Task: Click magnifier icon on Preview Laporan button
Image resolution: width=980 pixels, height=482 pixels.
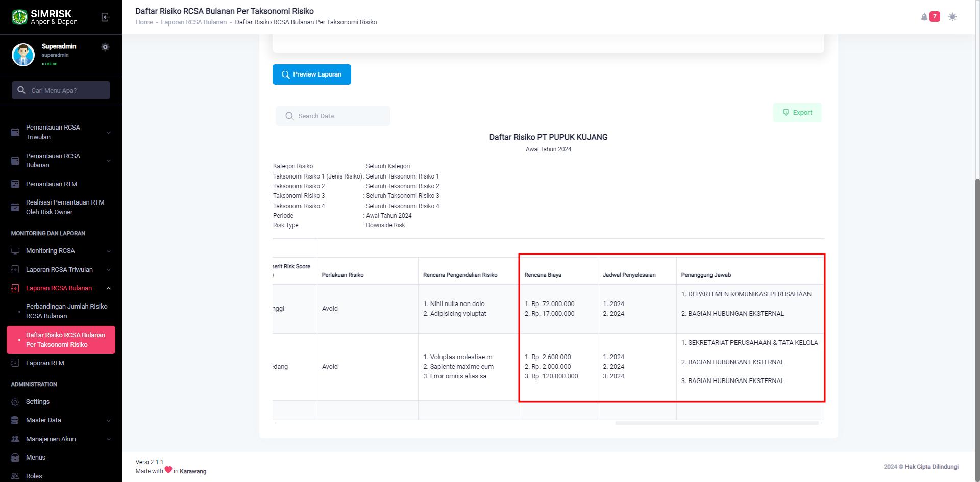Action: click(x=286, y=74)
